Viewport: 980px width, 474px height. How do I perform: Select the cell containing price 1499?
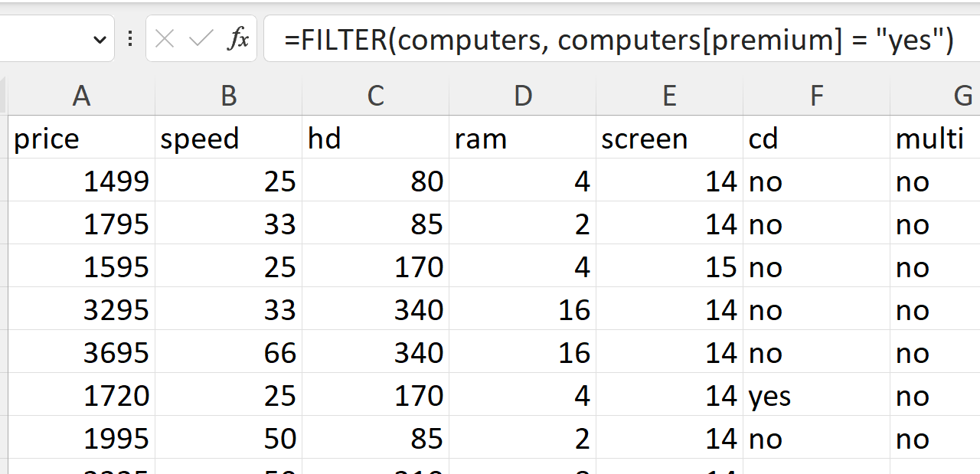81,181
